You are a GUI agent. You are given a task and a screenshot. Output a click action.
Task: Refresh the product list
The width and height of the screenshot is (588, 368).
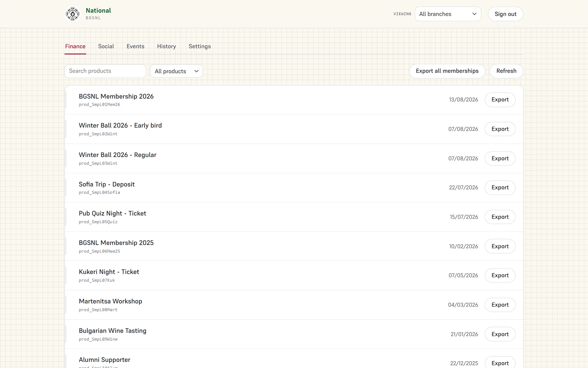tap(506, 71)
